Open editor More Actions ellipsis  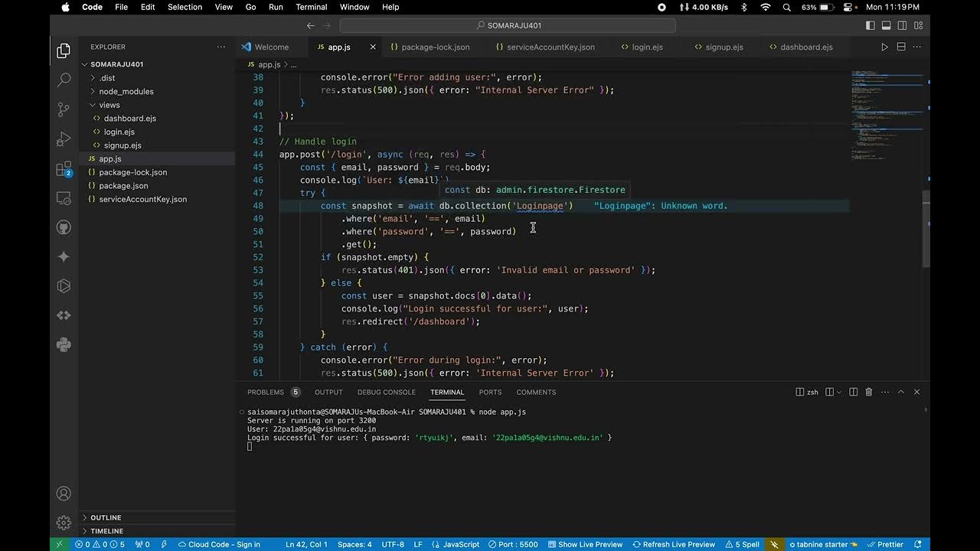pos(917,47)
